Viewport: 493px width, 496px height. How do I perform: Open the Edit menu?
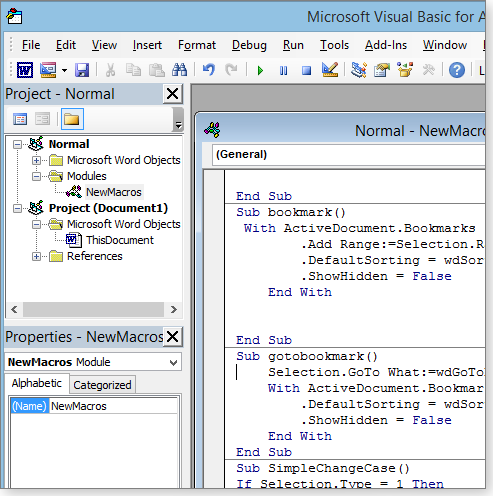pyautogui.click(x=66, y=45)
